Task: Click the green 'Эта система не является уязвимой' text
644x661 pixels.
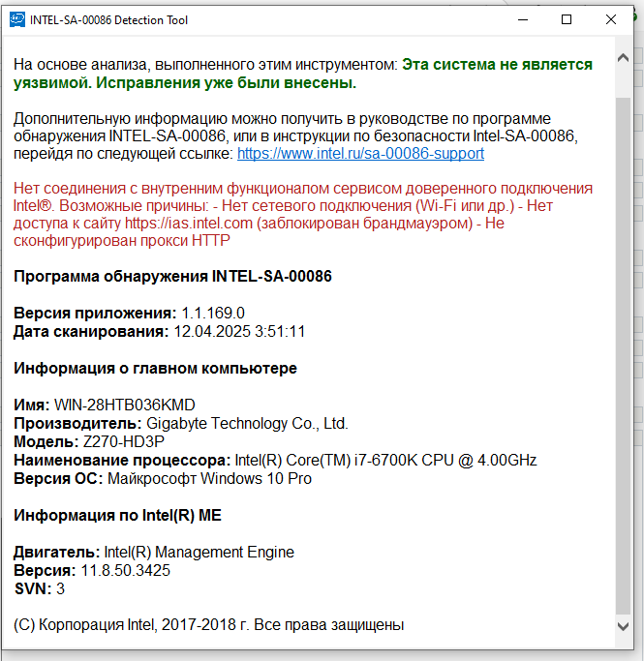Action: pyautogui.click(x=303, y=74)
